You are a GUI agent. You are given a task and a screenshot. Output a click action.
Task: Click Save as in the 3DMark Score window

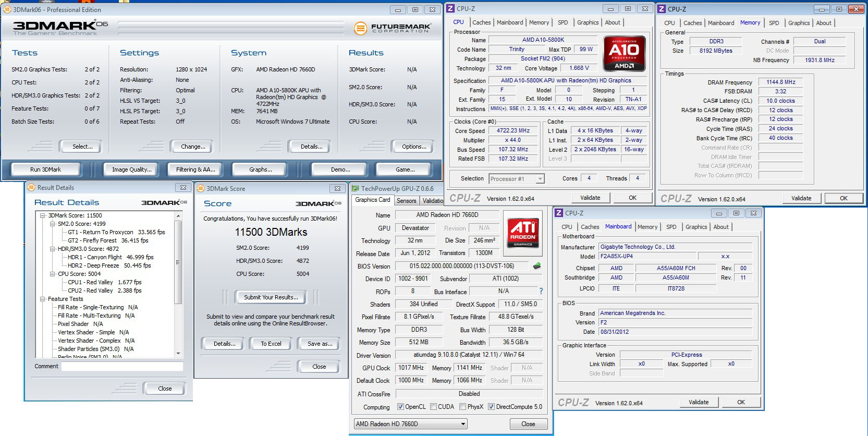tap(320, 344)
